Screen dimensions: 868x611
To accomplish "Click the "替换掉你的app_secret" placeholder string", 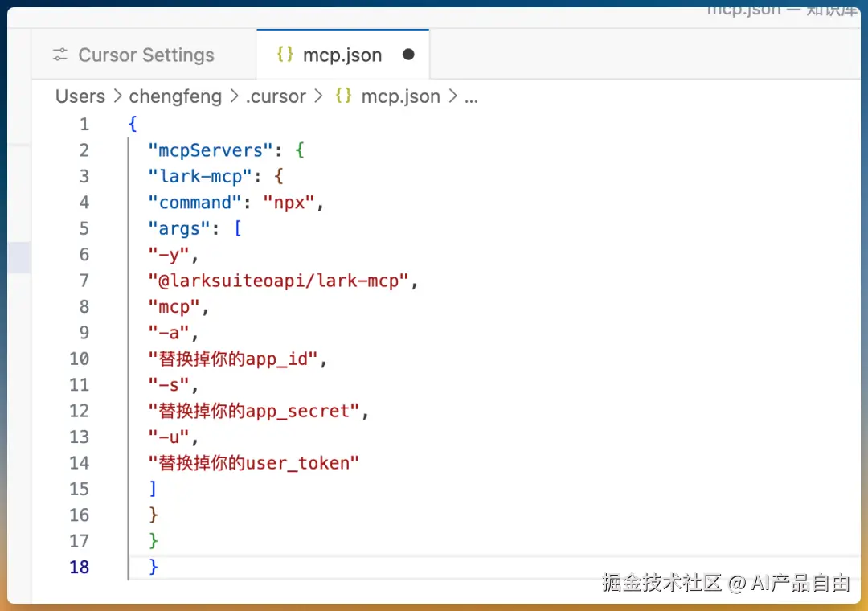I will (x=254, y=411).
